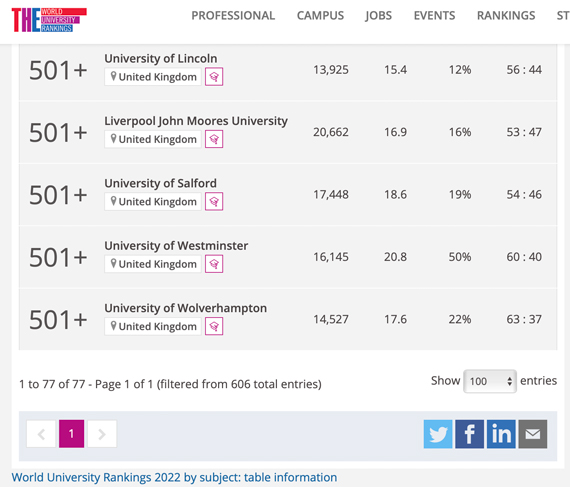Image resolution: width=570 pixels, height=487 pixels.
Task: Open World University Rankings 2022 table information link
Action: point(174,477)
